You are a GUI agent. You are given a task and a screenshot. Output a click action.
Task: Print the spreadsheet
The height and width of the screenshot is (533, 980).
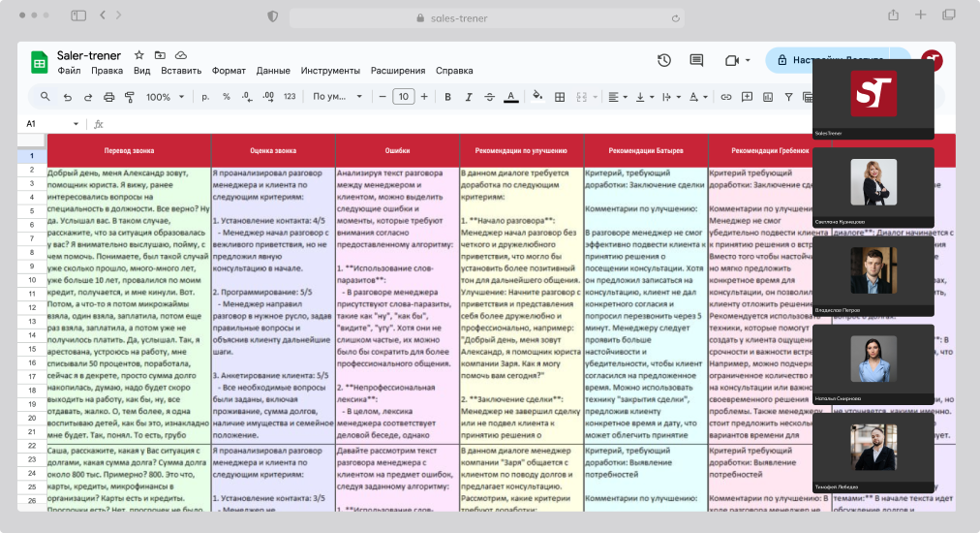point(108,97)
